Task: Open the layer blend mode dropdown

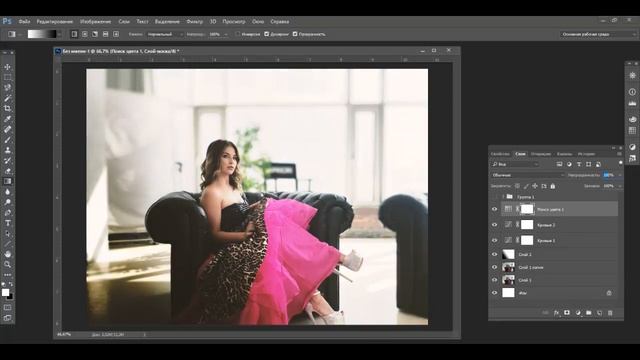Action: (528, 175)
